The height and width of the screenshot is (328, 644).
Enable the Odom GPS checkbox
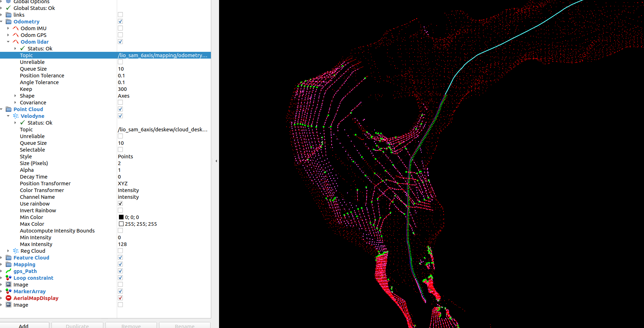point(120,35)
